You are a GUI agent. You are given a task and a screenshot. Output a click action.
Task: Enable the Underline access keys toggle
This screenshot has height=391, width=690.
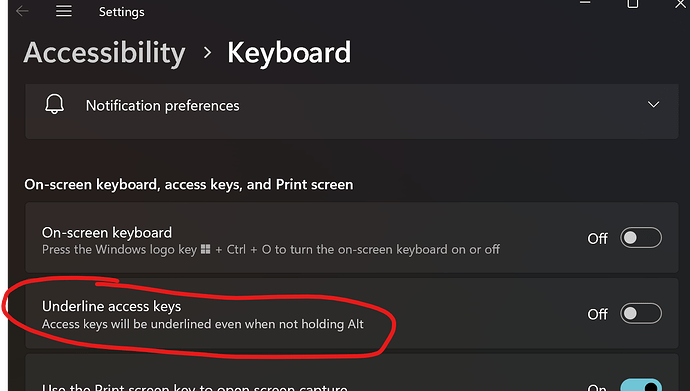[x=641, y=314]
